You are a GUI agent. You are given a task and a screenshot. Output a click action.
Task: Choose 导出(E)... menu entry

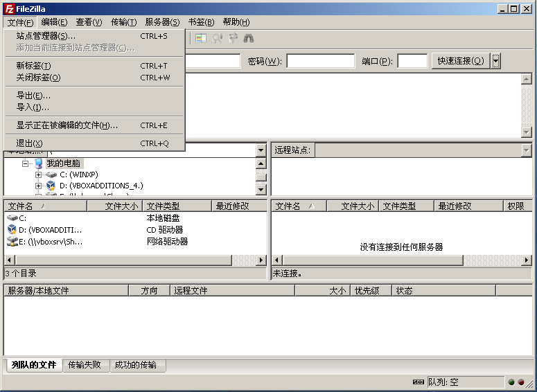coord(94,96)
